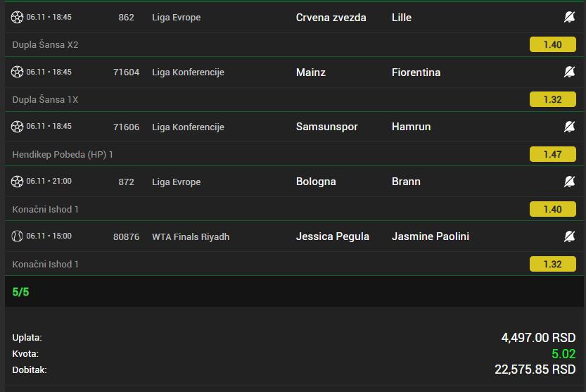
Task: Toggle notification bell for Samsunspor vs Hamrun
Action: pos(569,127)
